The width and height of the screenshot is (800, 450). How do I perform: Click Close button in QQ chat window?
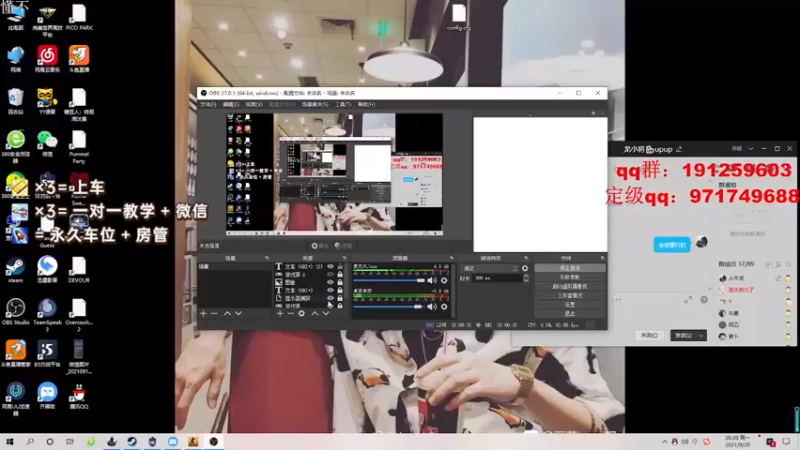pyautogui.click(x=648, y=335)
